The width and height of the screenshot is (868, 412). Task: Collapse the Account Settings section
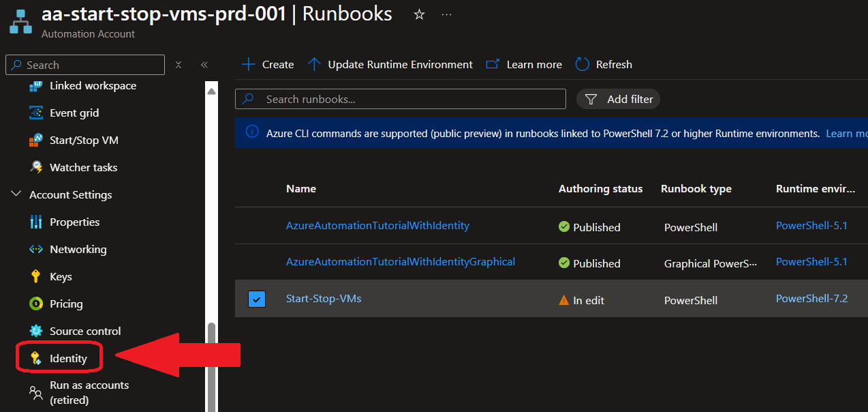point(16,194)
